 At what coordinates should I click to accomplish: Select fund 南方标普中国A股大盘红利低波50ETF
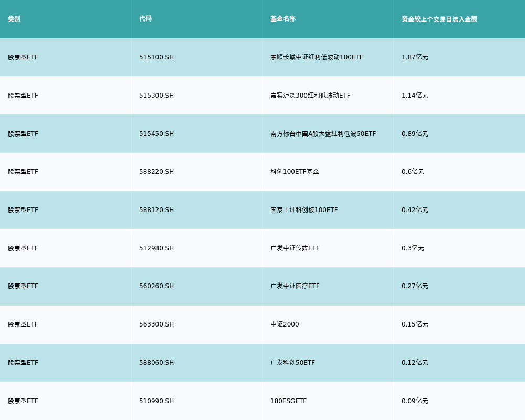323,134
